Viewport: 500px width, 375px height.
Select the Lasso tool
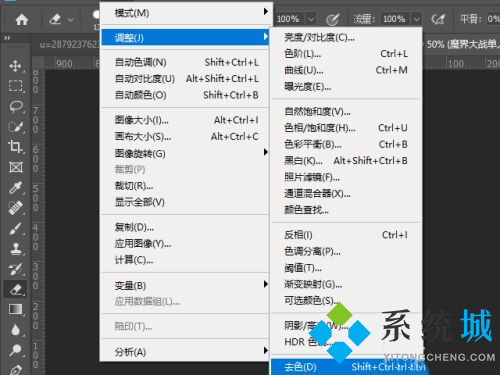coord(16,107)
